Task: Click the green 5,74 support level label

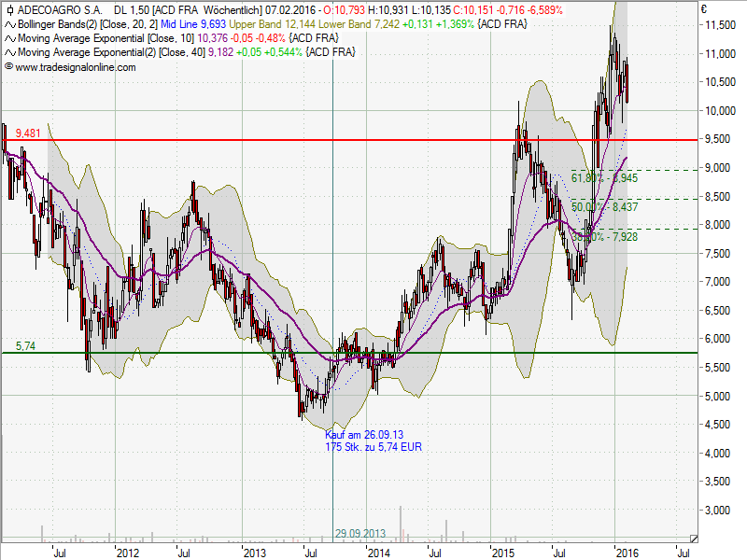Action: (x=25, y=346)
